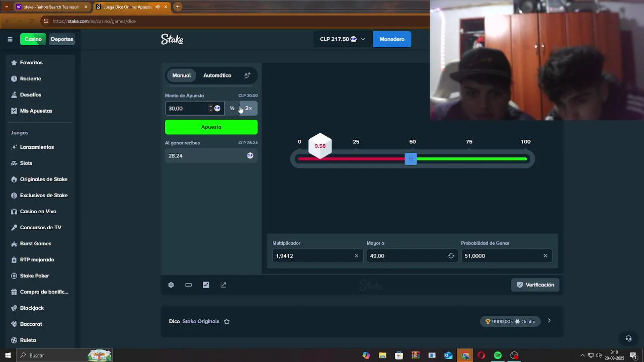The width and height of the screenshot is (644, 362).
Task: Click the Mis Apuestas icon
Action: [x=14, y=111]
